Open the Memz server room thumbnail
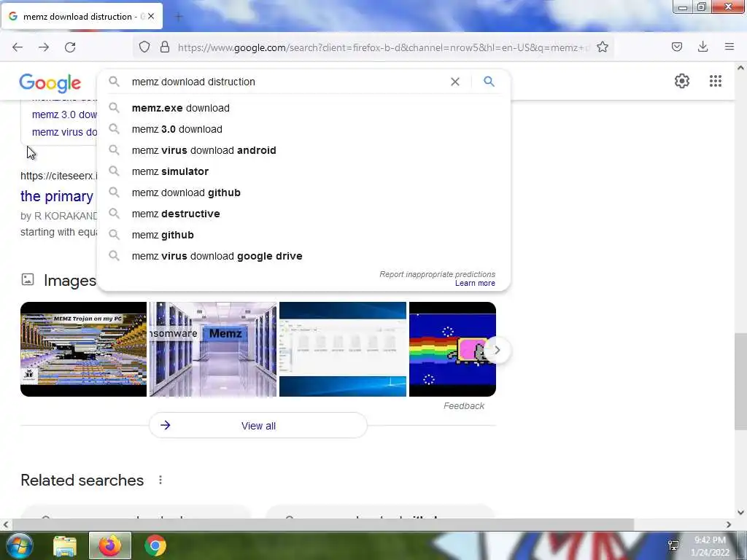The width and height of the screenshot is (747, 560). (213, 349)
